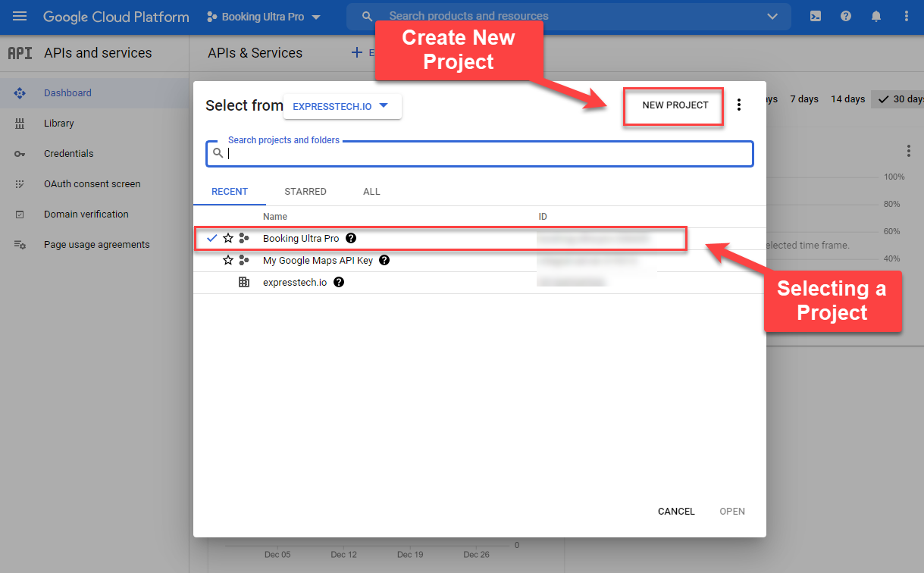
Task: Expand the top search bar dropdown arrow
Action: [x=772, y=17]
